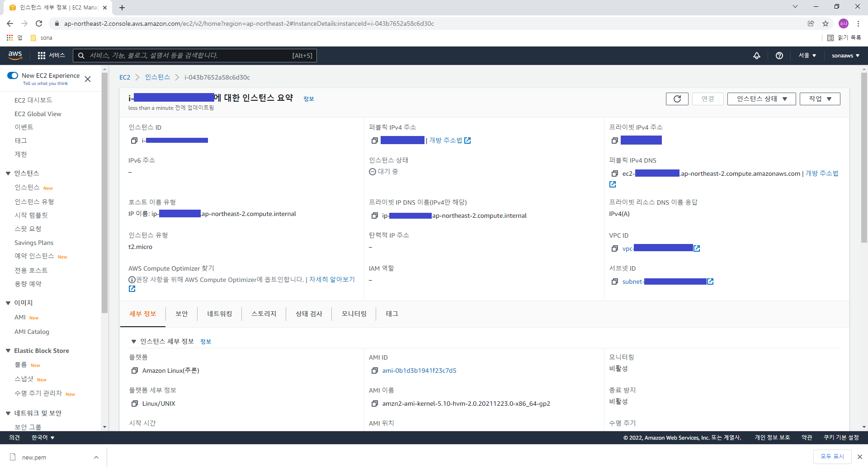Close the downloads bar
Viewport: 868px width, 469px height.
pos(859,457)
